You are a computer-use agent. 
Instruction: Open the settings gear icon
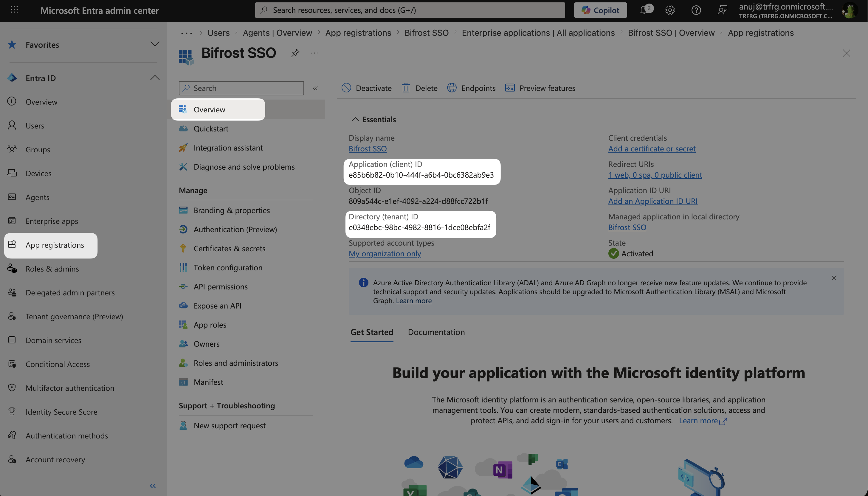[x=670, y=10]
